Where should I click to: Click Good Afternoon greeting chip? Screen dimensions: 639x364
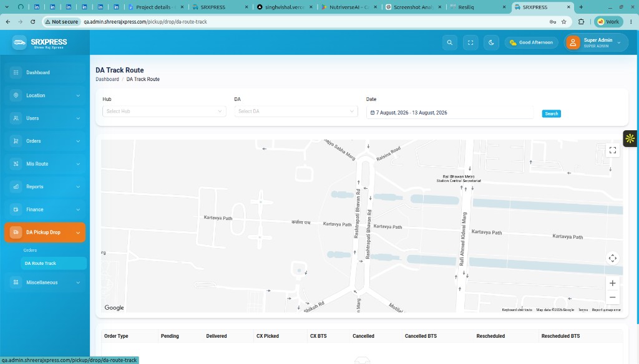click(532, 42)
